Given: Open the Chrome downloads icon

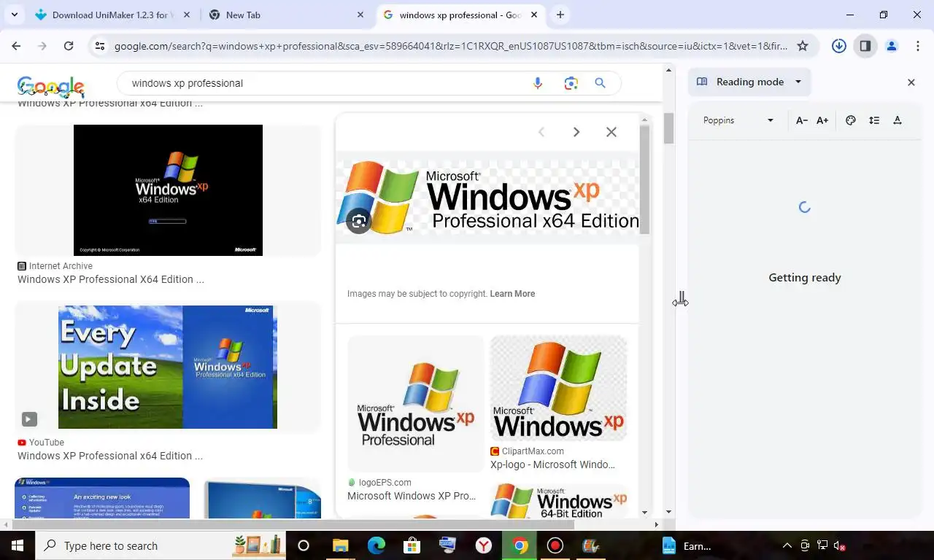Looking at the screenshot, I should point(839,46).
